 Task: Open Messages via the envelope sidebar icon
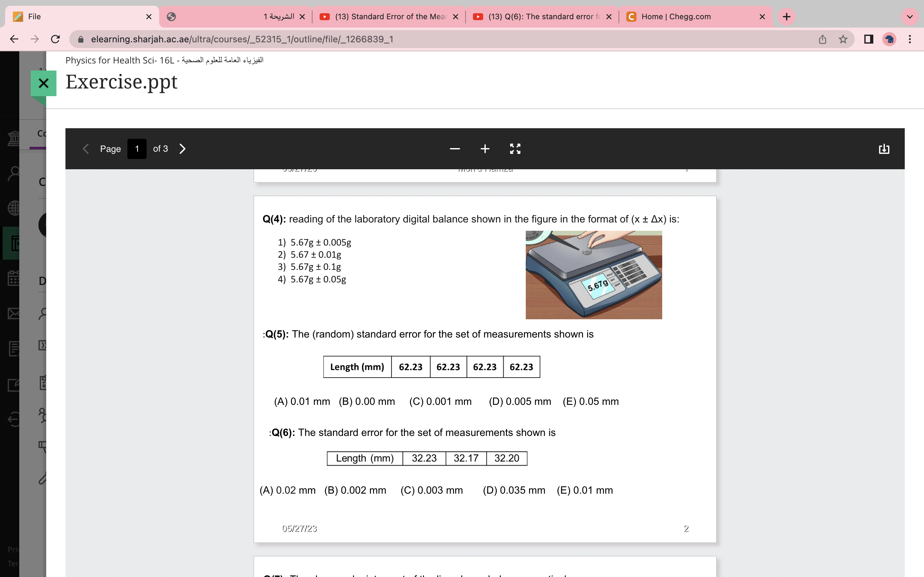click(14, 314)
